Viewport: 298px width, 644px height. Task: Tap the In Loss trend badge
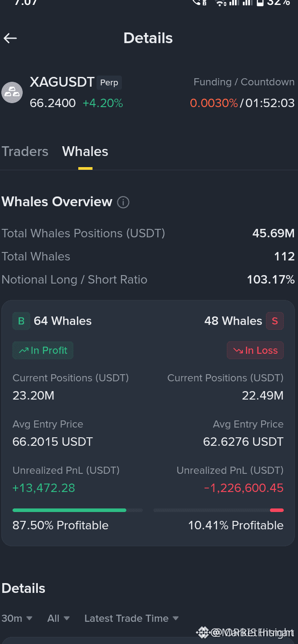(x=255, y=350)
